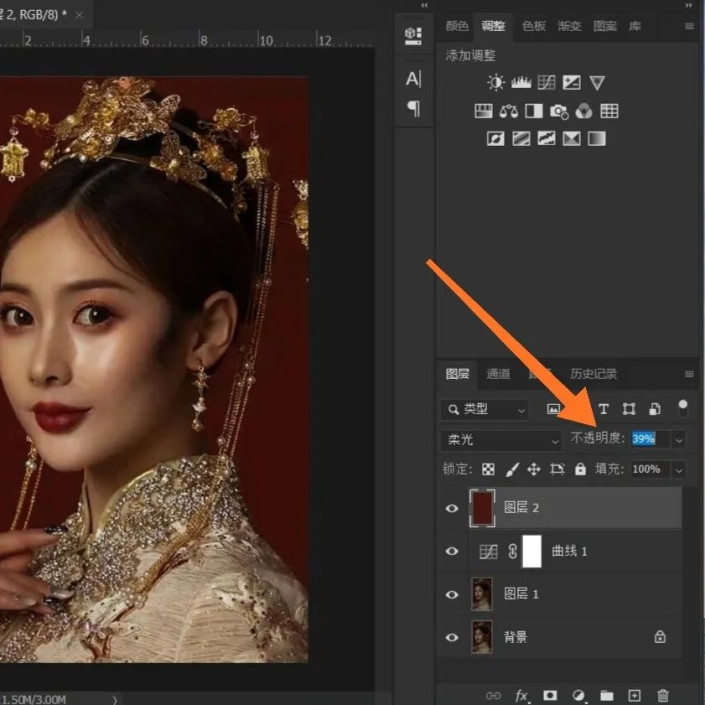The width and height of the screenshot is (705, 705).
Task: Switch to the 色板 tab
Action: pos(534,26)
